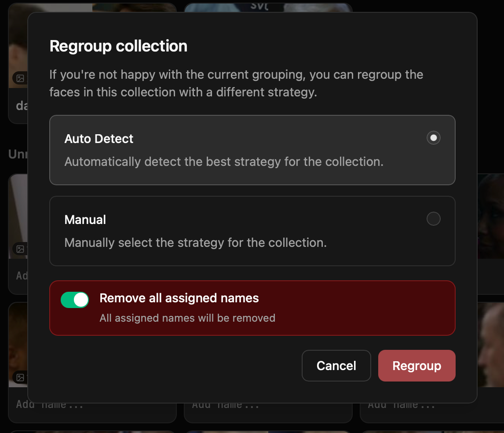
Task: Select the Manual radio button
Action: [433, 219]
